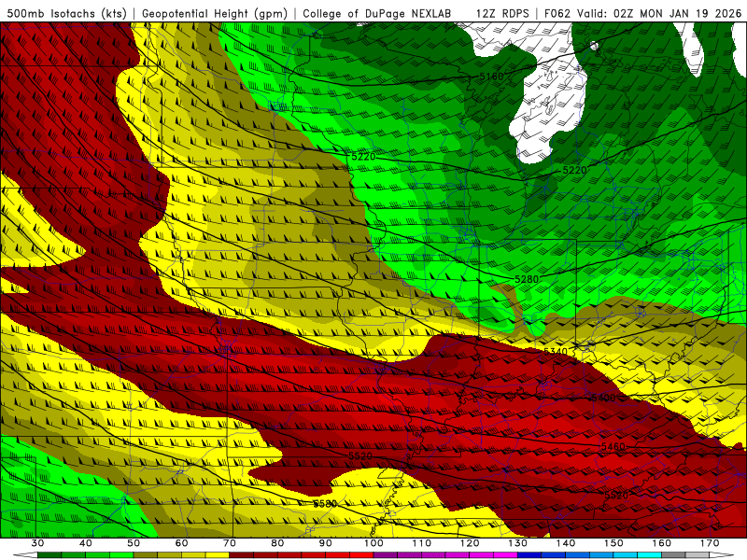
Task: Click the 150 value on the color scale
Action: tap(613, 543)
